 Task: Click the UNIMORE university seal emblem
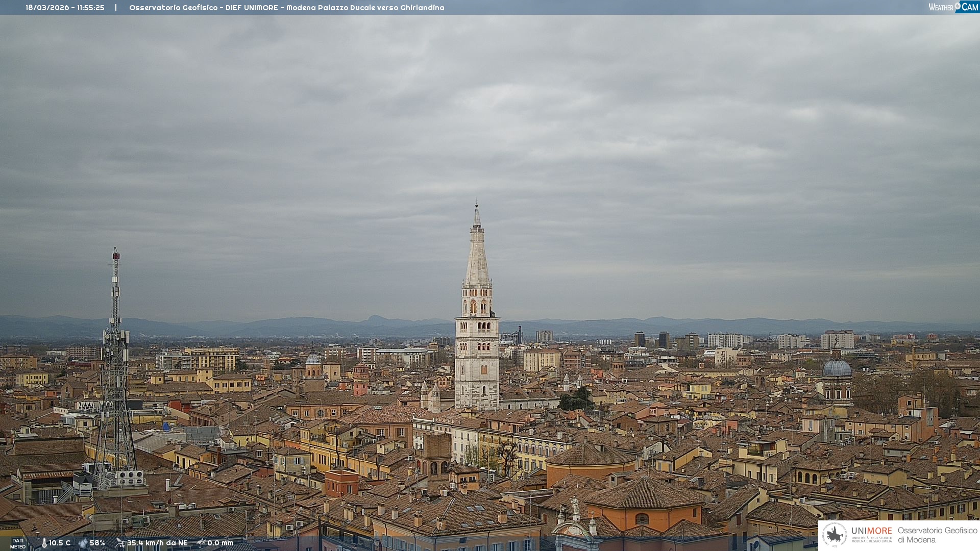click(835, 535)
